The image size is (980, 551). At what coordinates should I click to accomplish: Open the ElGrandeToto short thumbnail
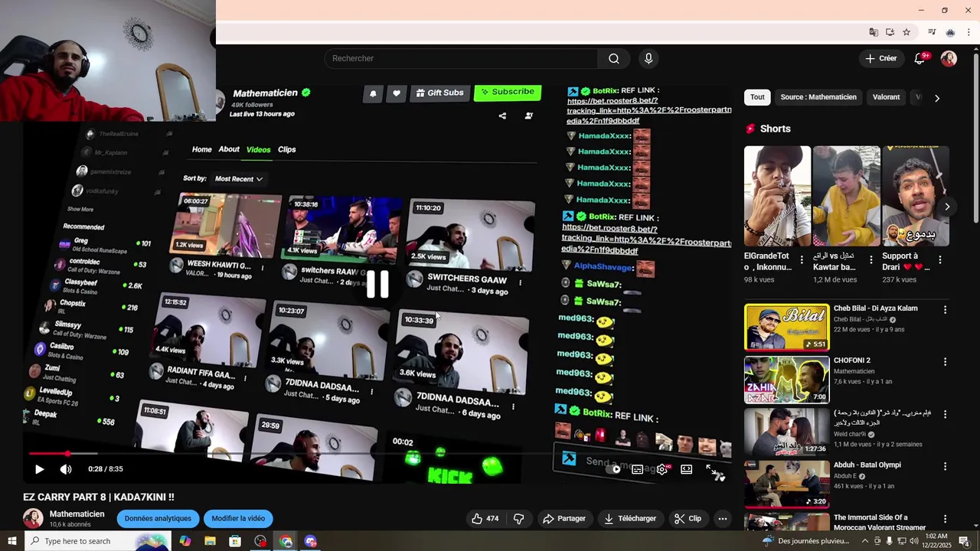click(x=777, y=196)
